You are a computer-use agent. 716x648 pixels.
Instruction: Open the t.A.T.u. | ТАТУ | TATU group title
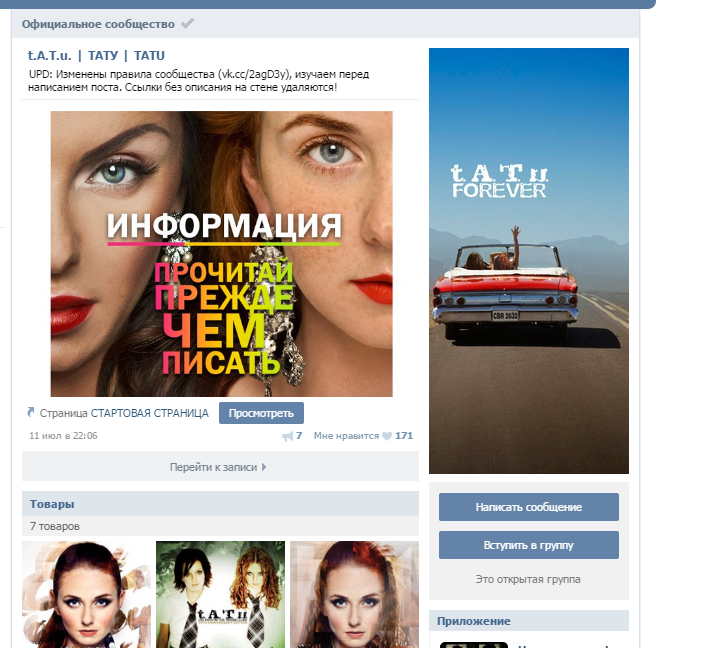[x=96, y=56]
